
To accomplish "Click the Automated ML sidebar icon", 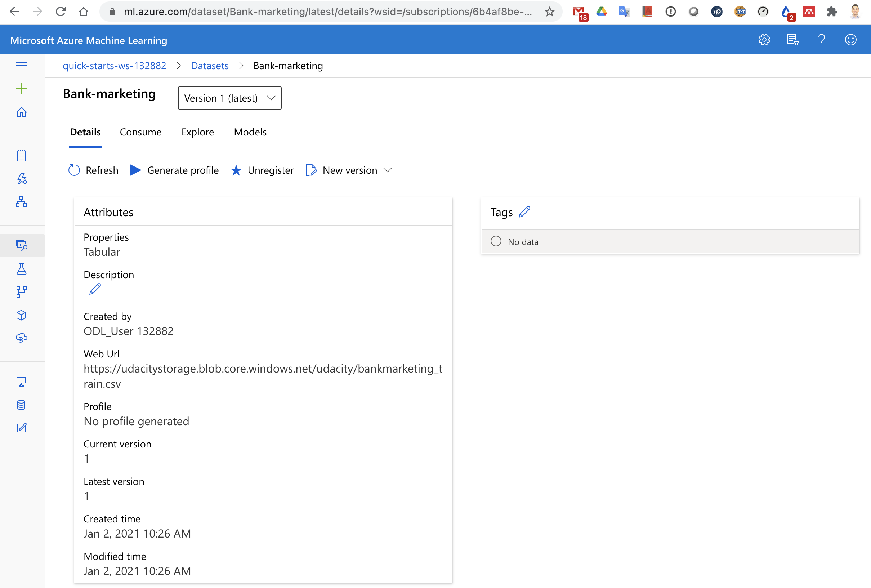I will [x=21, y=179].
